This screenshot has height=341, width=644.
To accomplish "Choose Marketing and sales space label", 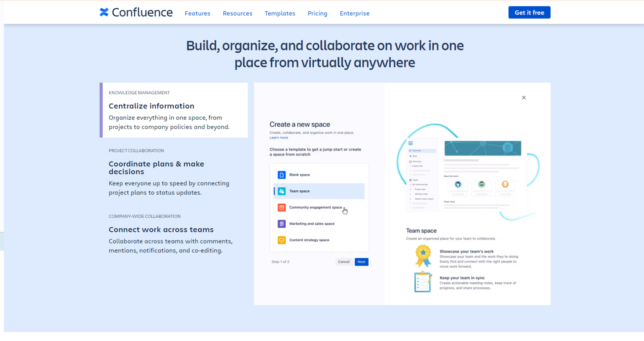I will [x=312, y=224].
